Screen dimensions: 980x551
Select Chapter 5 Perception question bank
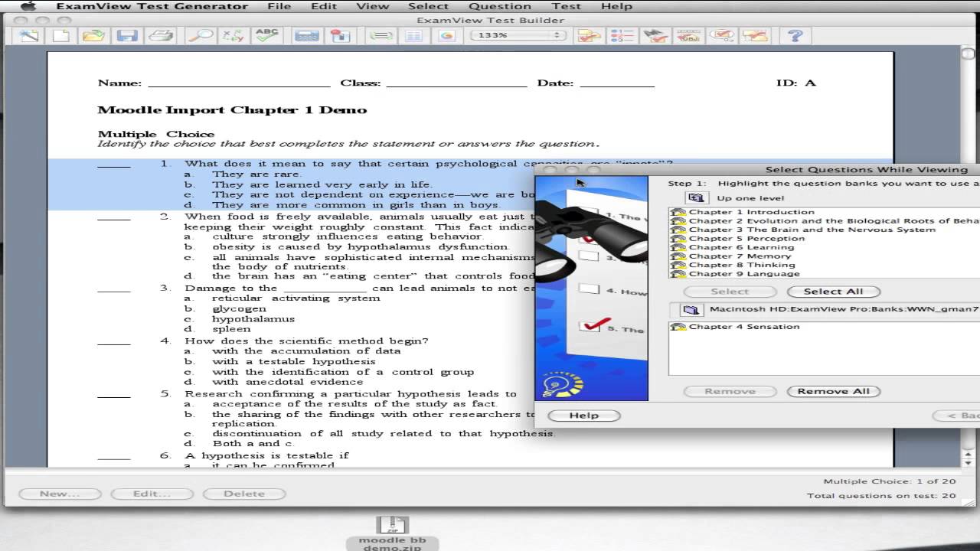tap(738, 239)
